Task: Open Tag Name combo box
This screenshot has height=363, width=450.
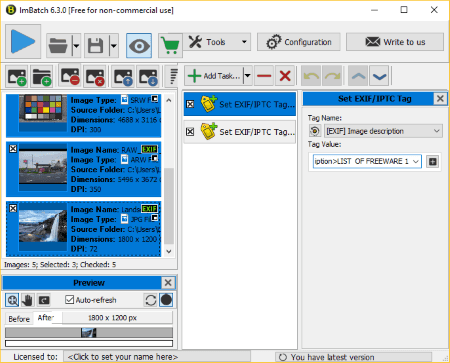Action: 383,131
